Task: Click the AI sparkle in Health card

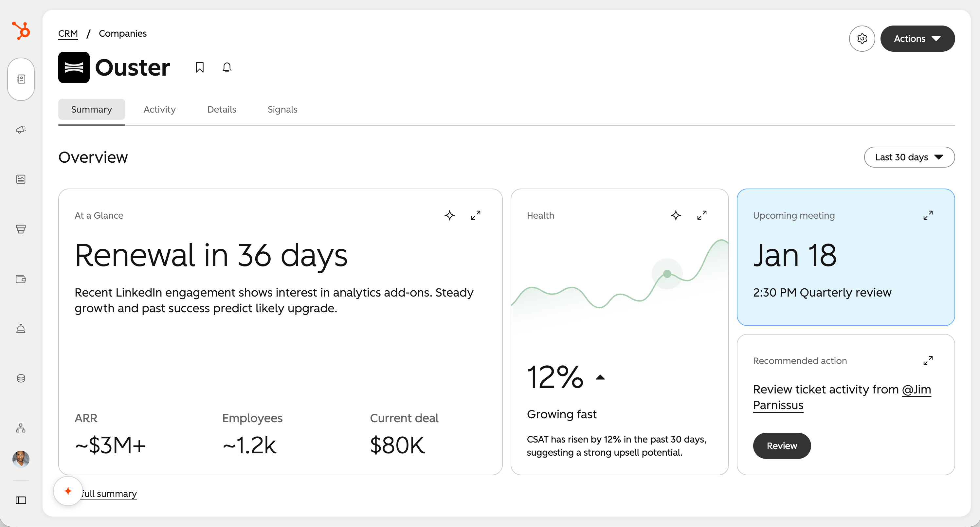Action: click(676, 215)
